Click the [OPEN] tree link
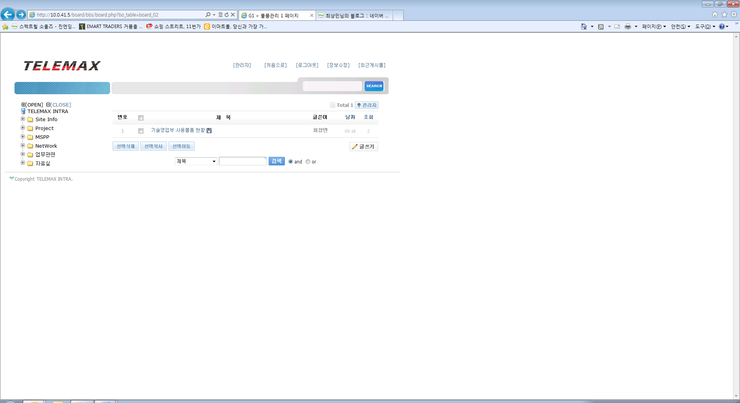 tap(32, 105)
